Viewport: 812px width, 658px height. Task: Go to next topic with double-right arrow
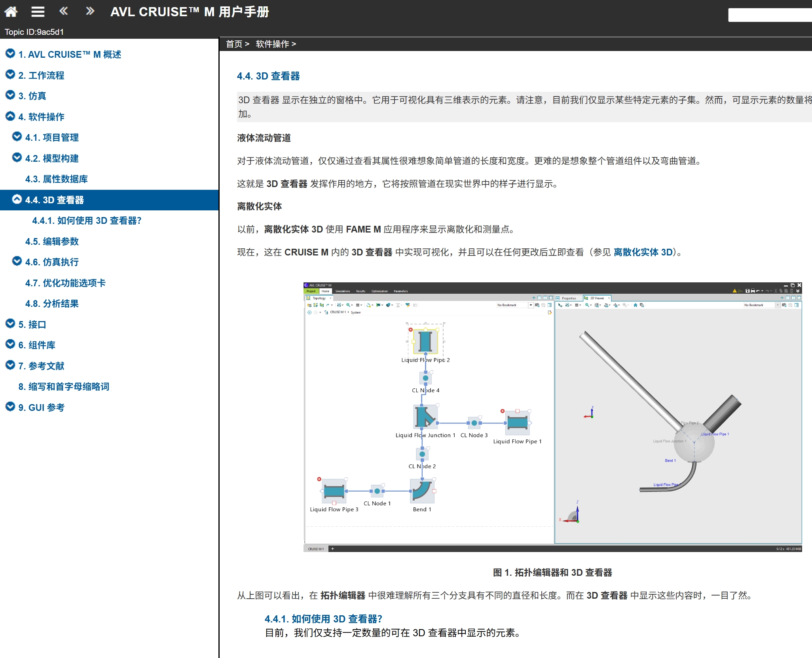90,11
